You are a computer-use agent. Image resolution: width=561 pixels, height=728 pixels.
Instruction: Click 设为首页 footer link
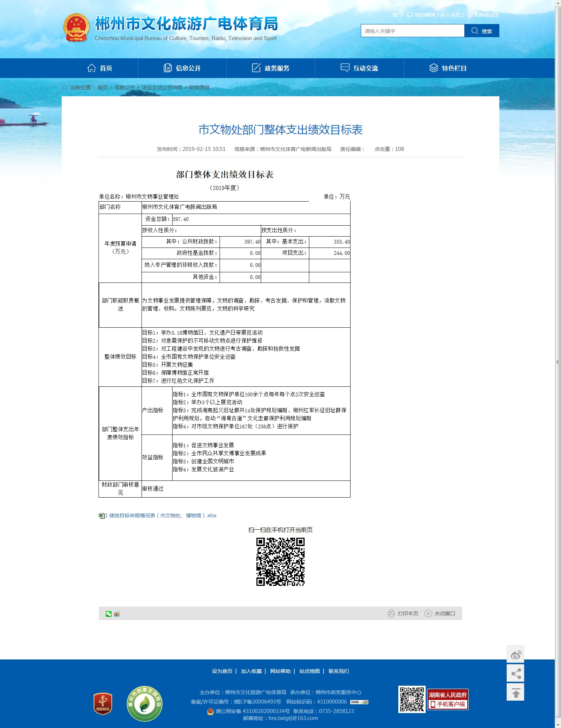(222, 671)
